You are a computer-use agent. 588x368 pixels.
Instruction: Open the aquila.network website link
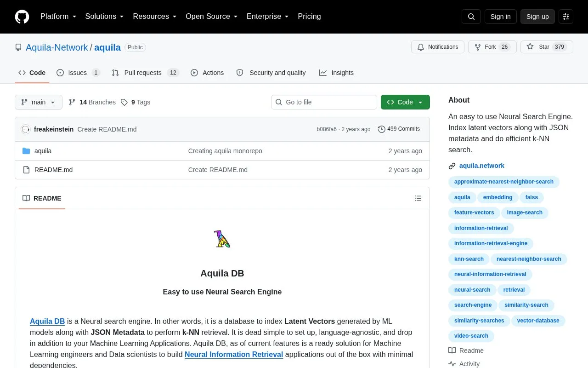pyautogui.click(x=481, y=166)
